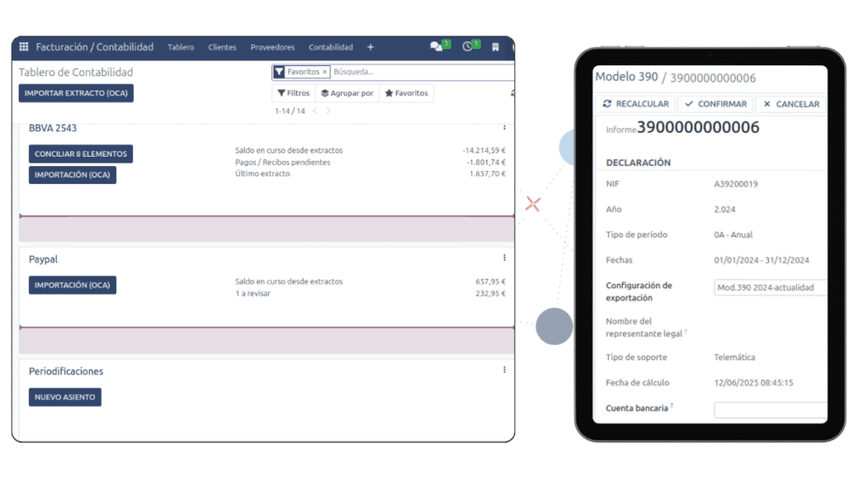Open the apps grid menu icon
The width and height of the screenshot is (868, 488).
24,47
